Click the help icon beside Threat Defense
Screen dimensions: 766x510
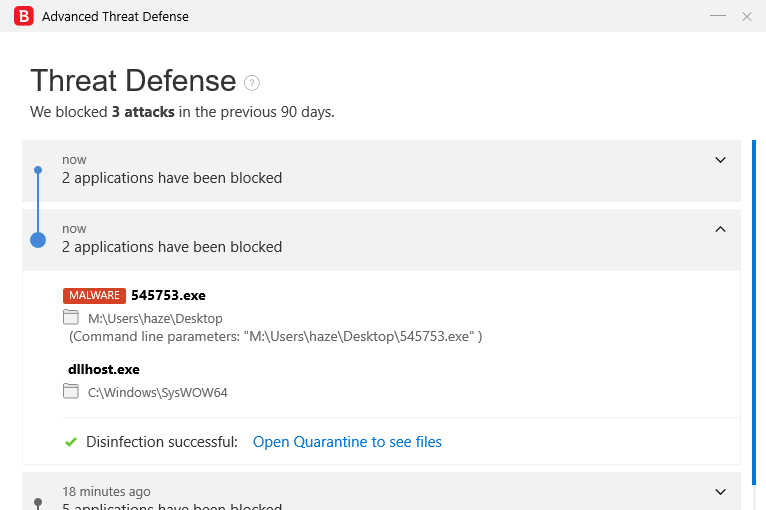click(x=252, y=83)
